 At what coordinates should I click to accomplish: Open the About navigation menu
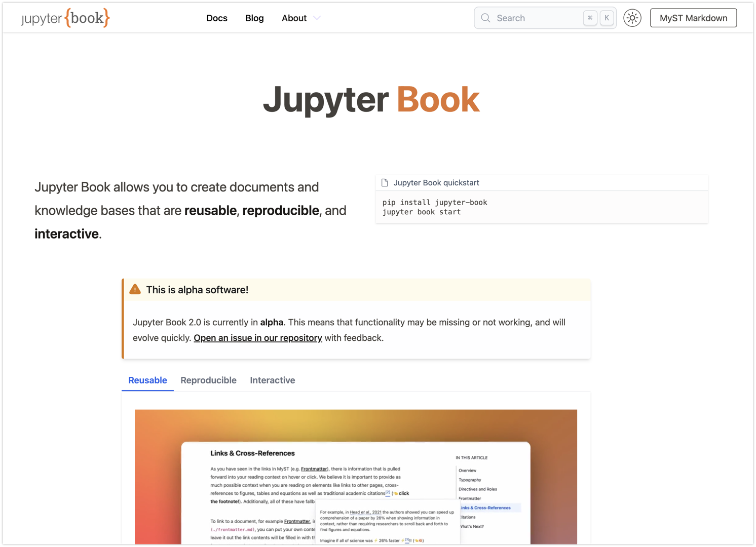coord(294,18)
